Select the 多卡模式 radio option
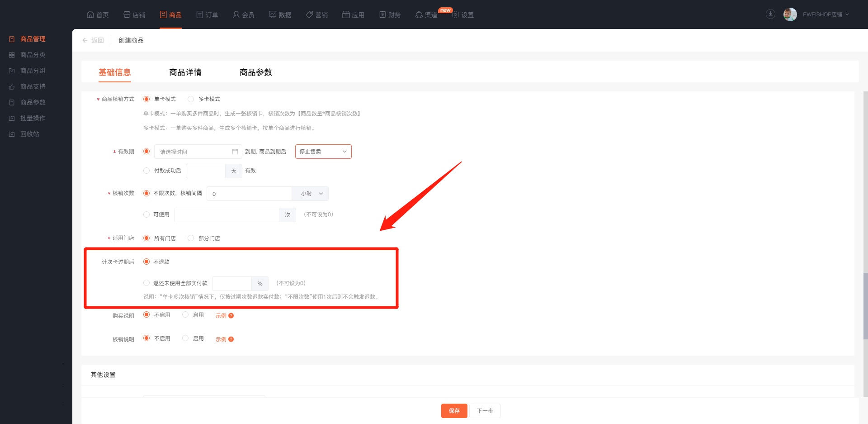The image size is (868, 424). point(191,99)
